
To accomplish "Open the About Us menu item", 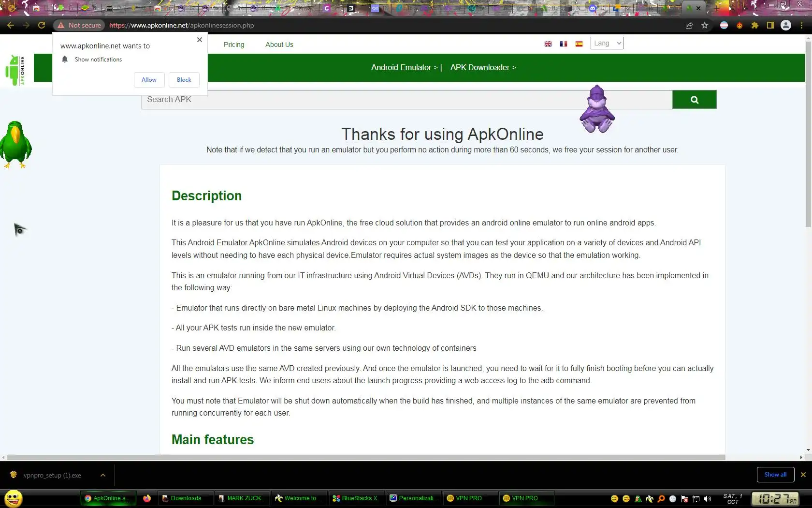I will (279, 45).
